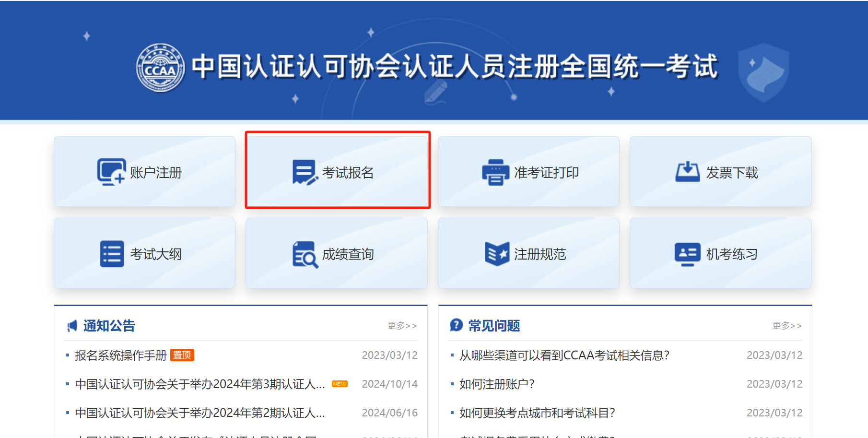Click the 2023/03/12 date beside 如何注册账户

[774, 384]
